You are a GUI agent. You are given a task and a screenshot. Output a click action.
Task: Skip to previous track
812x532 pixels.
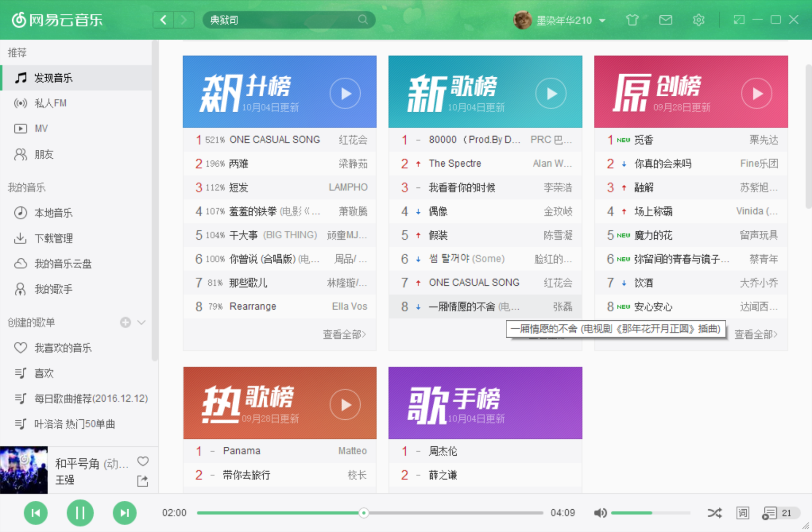(36, 513)
